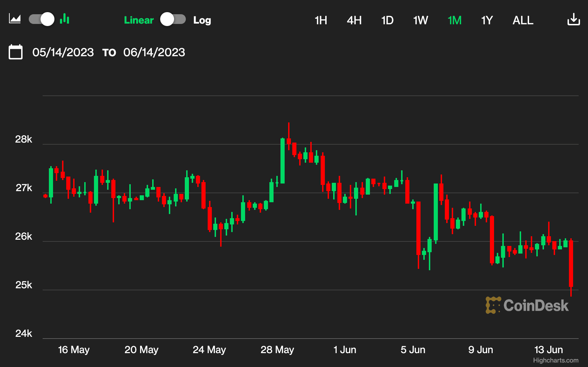
Task: Open the Highcharts.com credit link
Action: click(x=556, y=360)
